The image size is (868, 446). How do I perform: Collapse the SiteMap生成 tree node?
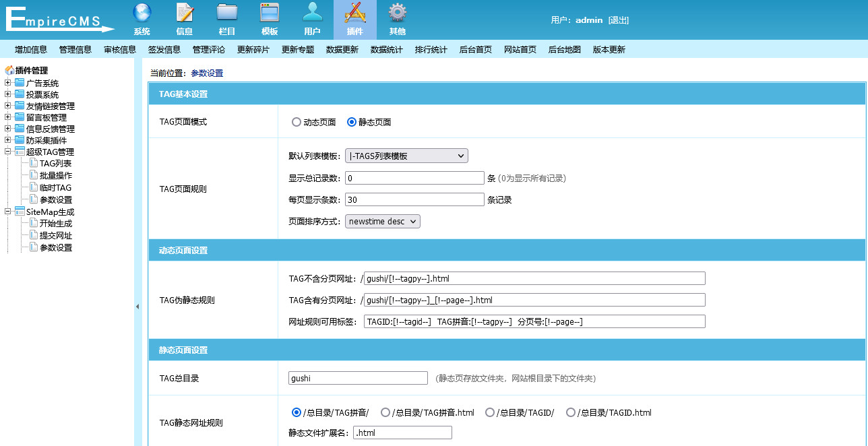click(8, 212)
